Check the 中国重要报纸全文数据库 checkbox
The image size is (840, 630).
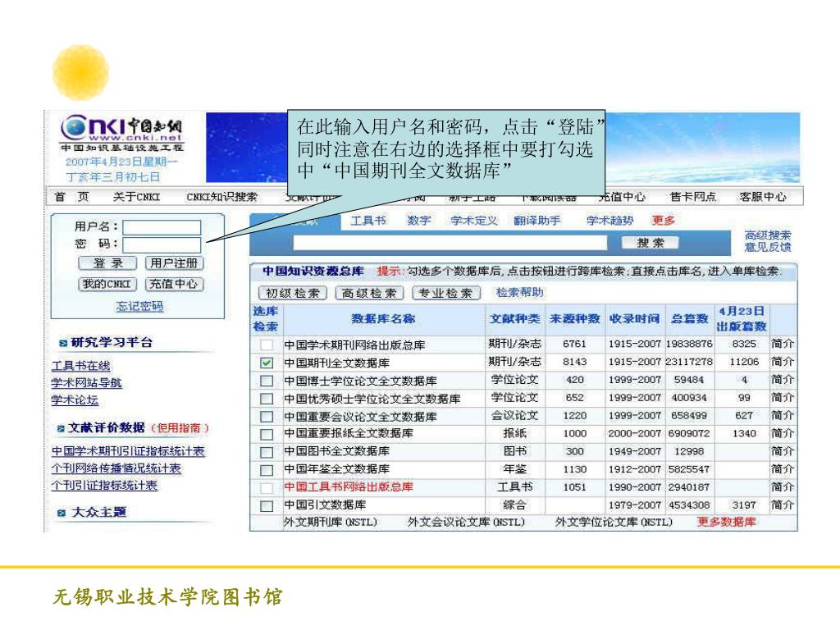(267, 434)
